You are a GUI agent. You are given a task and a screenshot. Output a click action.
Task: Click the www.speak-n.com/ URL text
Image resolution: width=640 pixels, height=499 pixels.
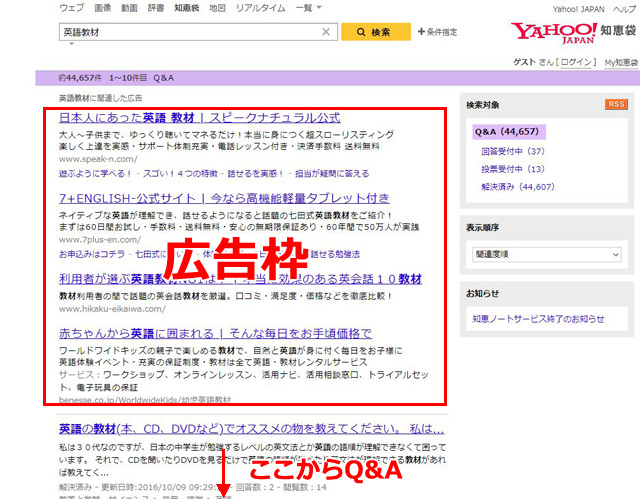point(98,159)
